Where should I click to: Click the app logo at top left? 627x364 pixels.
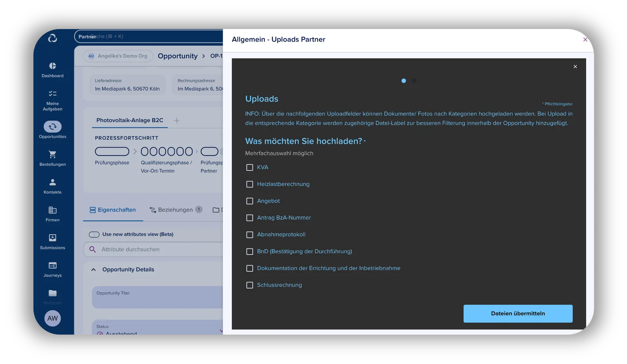pos(53,38)
